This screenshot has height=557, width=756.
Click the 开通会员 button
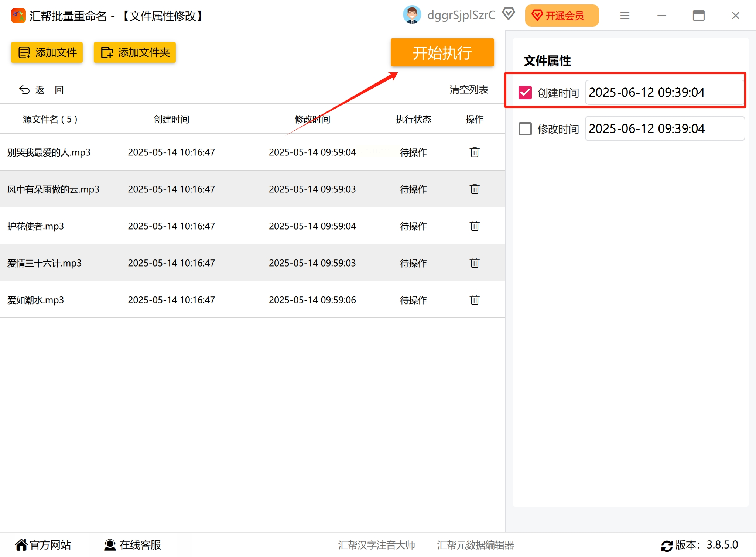[561, 16]
